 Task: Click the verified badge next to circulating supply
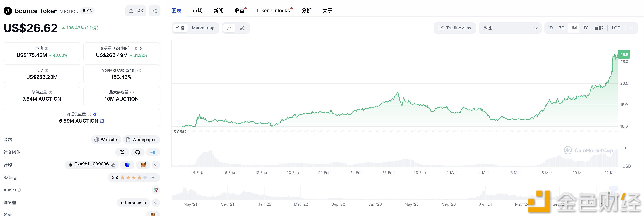(x=95, y=114)
